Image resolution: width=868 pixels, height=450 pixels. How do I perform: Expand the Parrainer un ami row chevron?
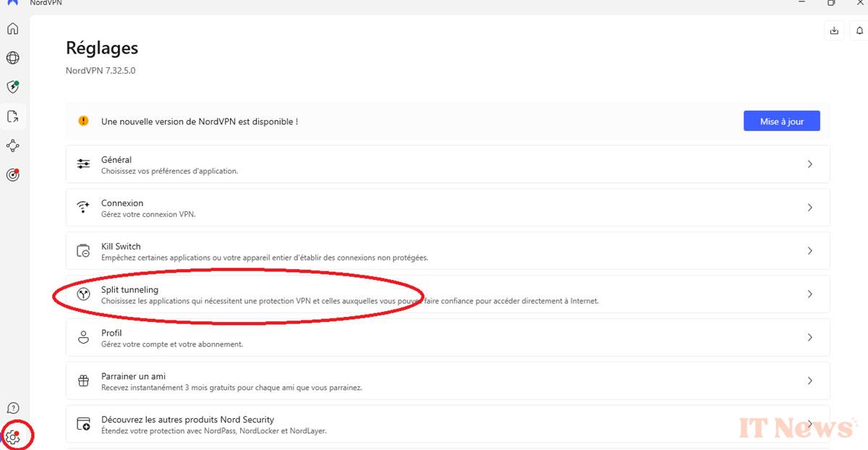810,381
